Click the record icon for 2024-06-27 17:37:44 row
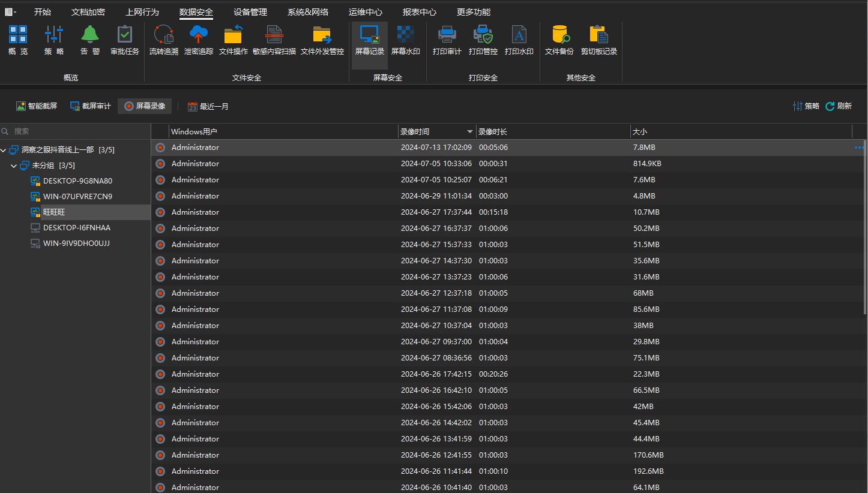This screenshot has width=868, height=493. coord(160,212)
